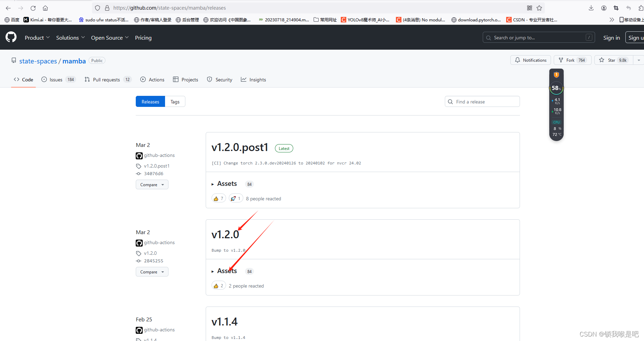Show more bookmarks with the overflow chevron

(612, 20)
